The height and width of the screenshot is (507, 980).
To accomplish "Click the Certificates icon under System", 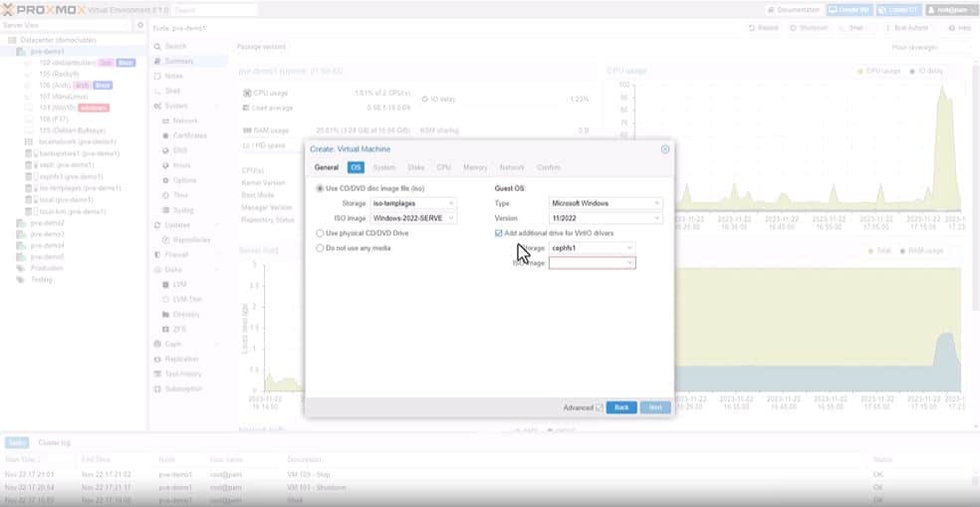I will 165,135.
